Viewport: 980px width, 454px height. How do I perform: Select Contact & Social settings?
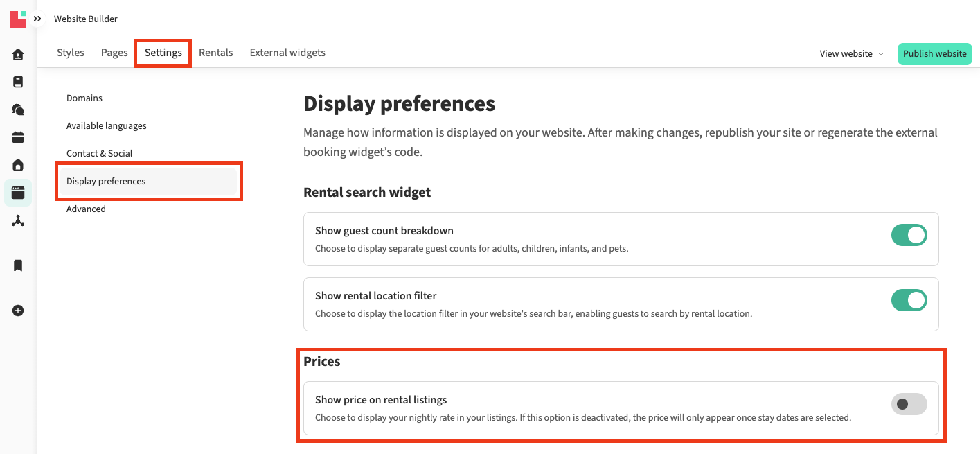coord(100,154)
